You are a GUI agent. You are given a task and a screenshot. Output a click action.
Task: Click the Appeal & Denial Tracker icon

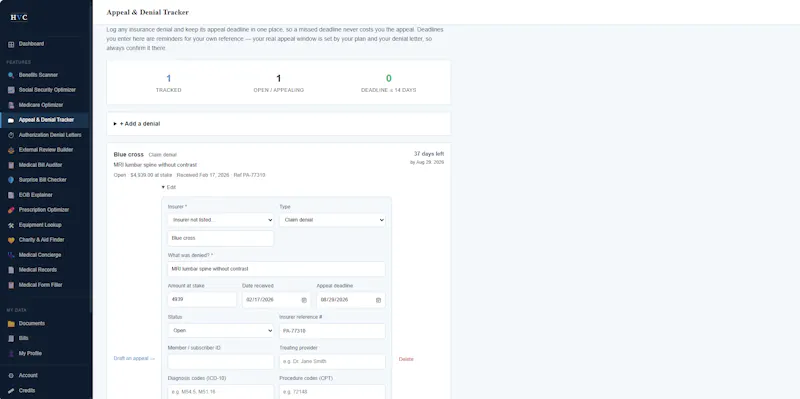[x=11, y=120]
